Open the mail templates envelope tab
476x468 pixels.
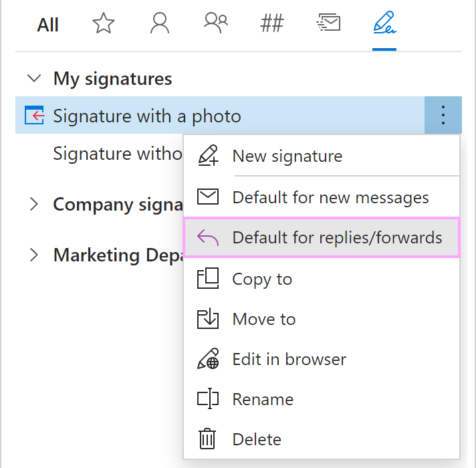328,23
